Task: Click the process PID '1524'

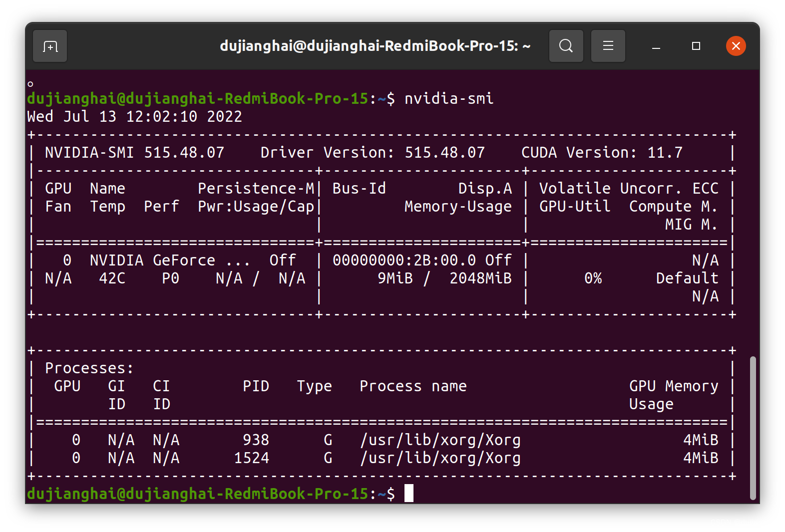Action: tap(251, 458)
